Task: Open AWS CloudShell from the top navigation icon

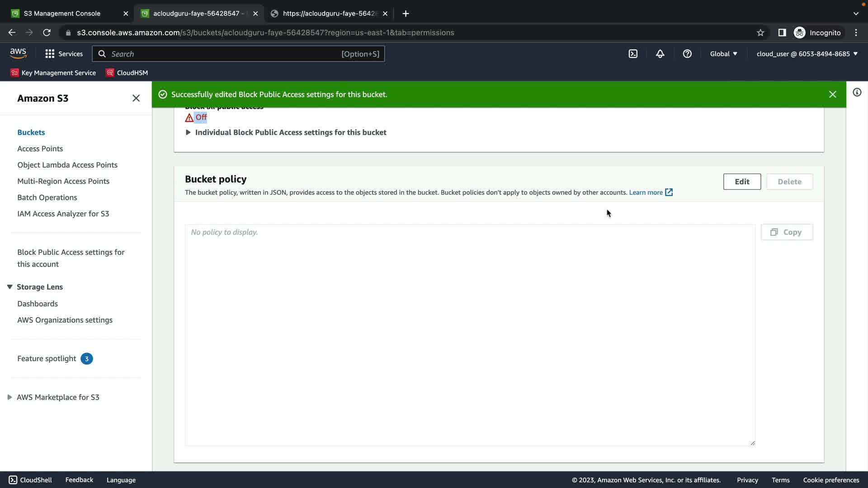Action: 633,54
